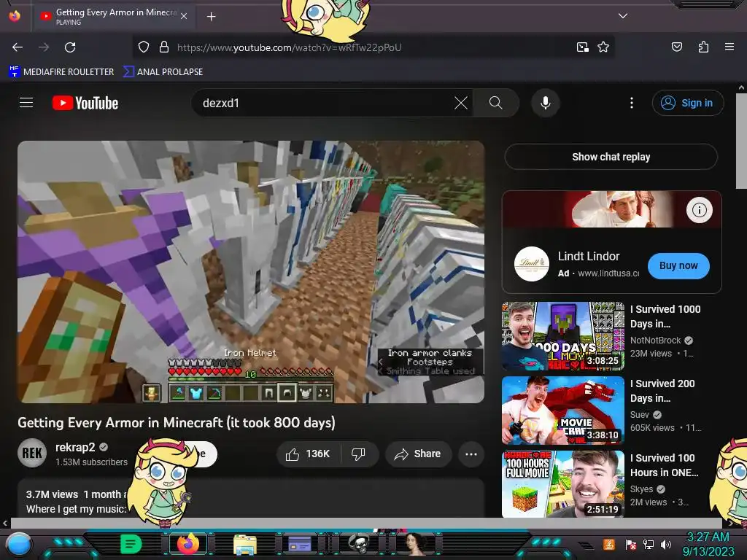Open I Survived 1000 Days thumbnail
747x560 pixels.
[563, 336]
